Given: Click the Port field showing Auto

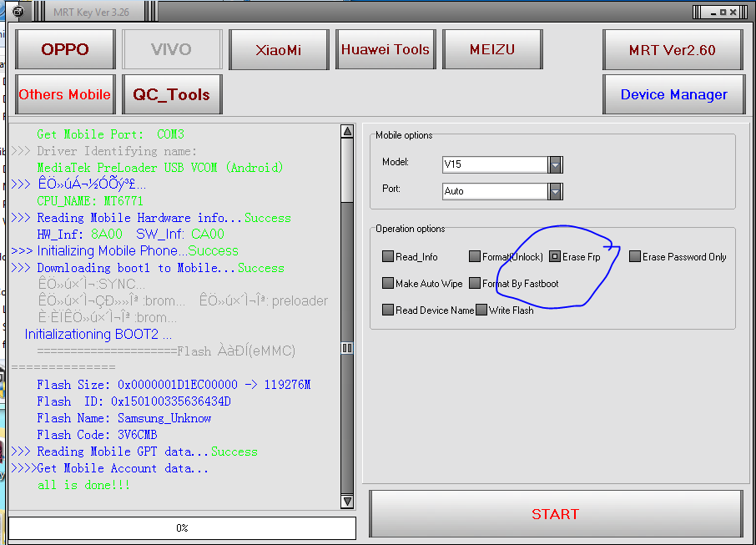Looking at the screenshot, I should click(x=495, y=191).
